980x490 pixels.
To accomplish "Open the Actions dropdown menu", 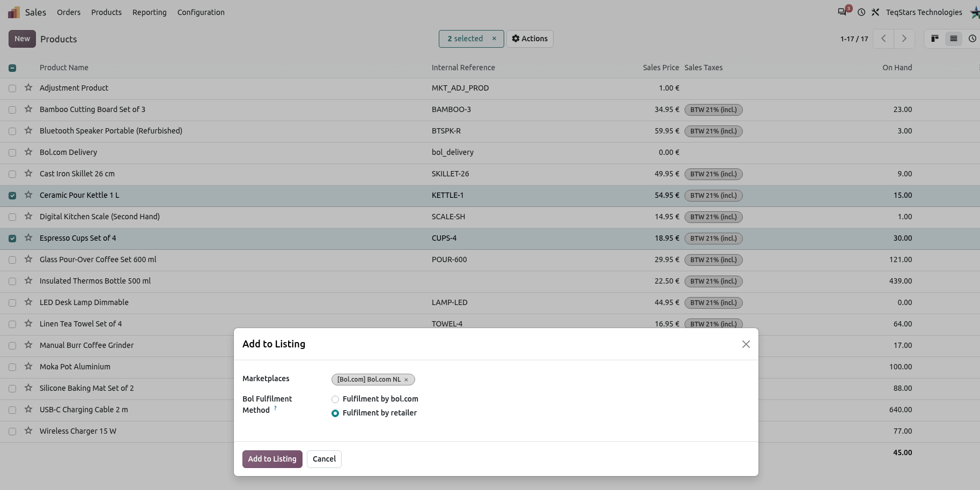I will (530, 39).
